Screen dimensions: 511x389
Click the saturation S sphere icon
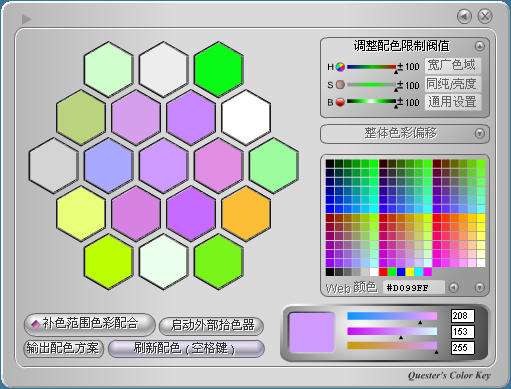340,85
